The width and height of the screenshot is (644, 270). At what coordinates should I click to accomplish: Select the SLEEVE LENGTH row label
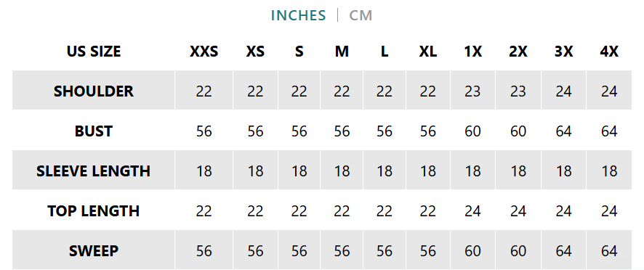94,171
